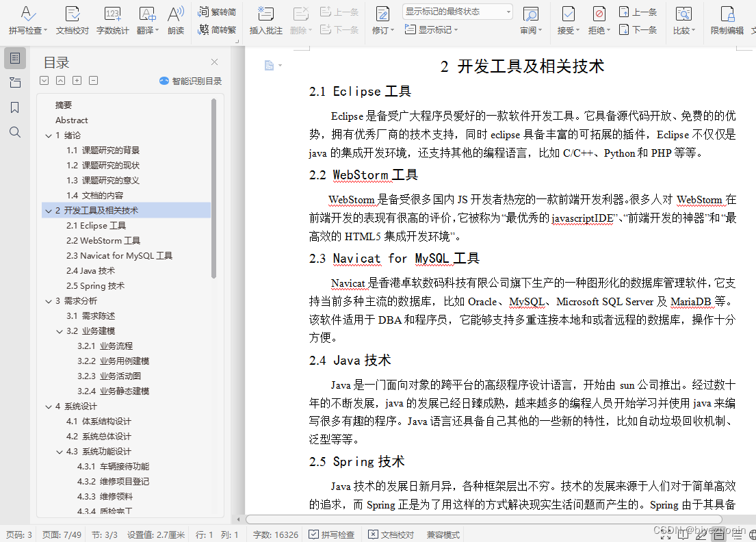Open the bookmark sidebar icon

15,107
